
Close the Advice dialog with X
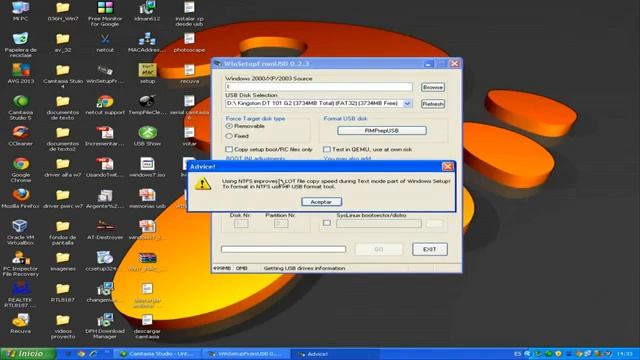click(447, 166)
